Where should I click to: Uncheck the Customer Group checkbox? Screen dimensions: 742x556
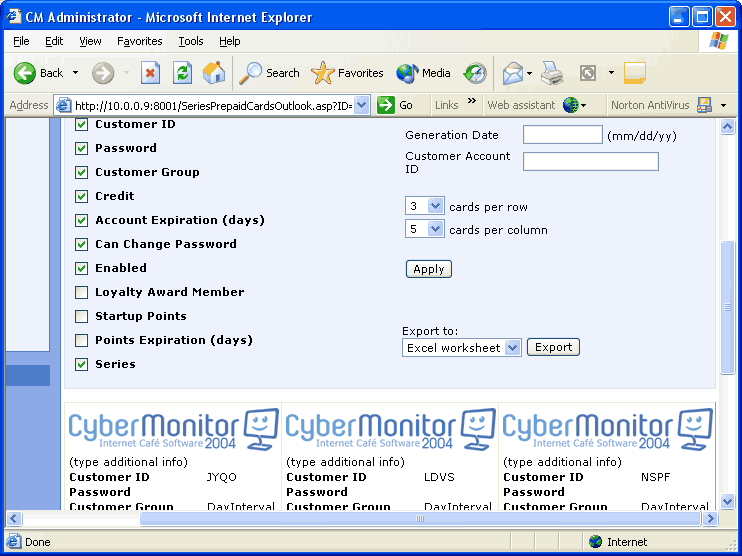click(x=81, y=172)
